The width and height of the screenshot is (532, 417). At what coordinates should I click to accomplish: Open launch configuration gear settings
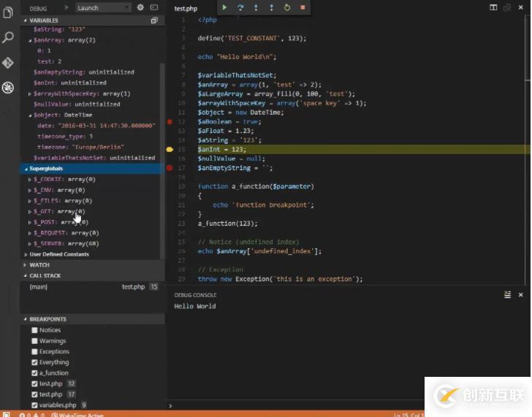click(140, 7)
